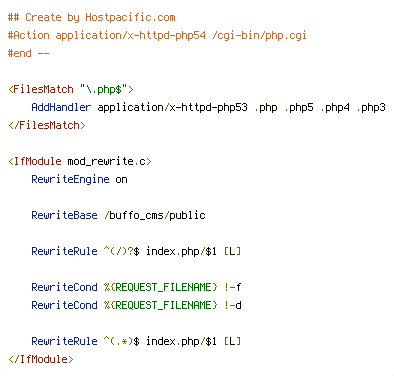Click the '#Action application/x-httpd-php54' comment line
This screenshot has width=394, height=376.
click(x=157, y=35)
